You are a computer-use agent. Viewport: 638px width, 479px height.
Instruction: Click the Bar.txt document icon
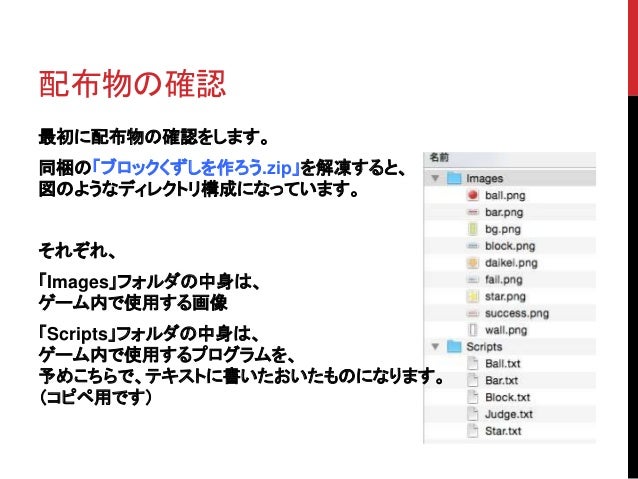(x=472, y=381)
